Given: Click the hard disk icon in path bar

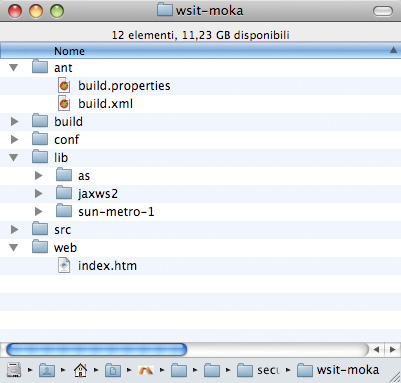Looking at the screenshot, I should pyautogui.click(x=14, y=370).
